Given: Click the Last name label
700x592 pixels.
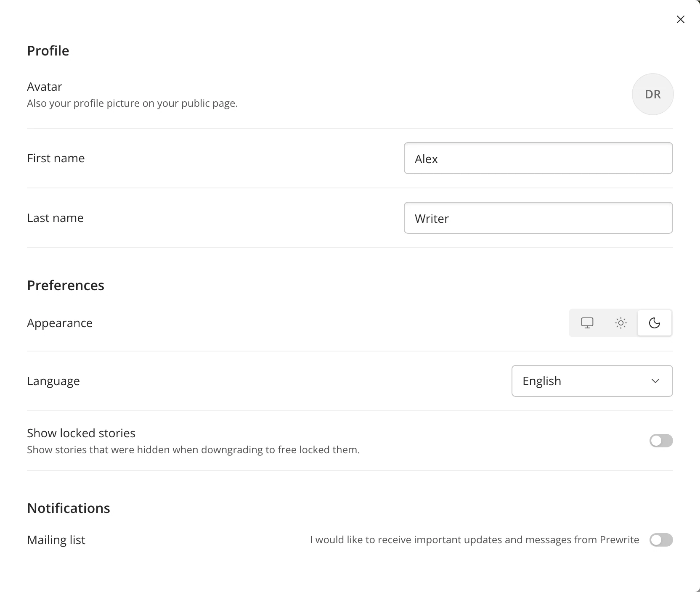Looking at the screenshot, I should click(x=56, y=218).
